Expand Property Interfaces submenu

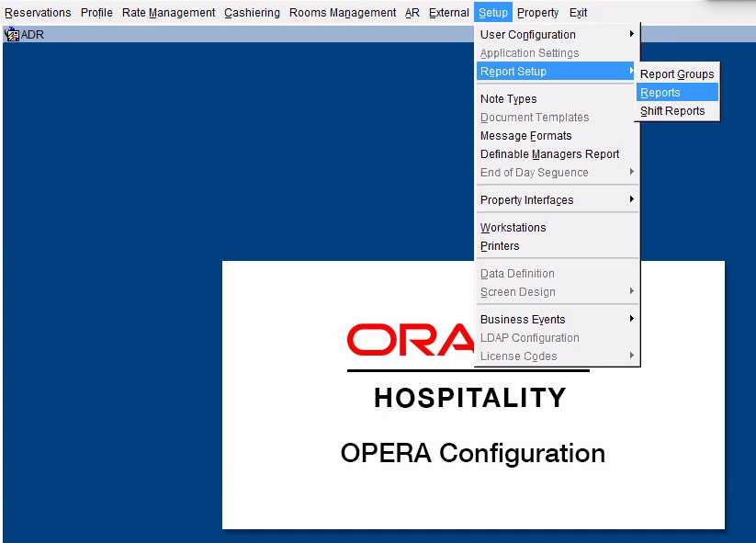(557, 199)
